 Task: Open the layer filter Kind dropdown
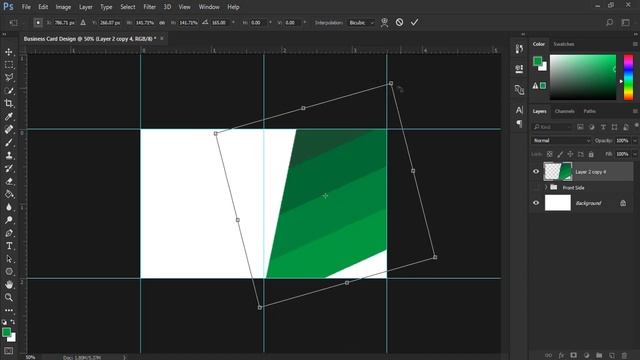[552, 127]
